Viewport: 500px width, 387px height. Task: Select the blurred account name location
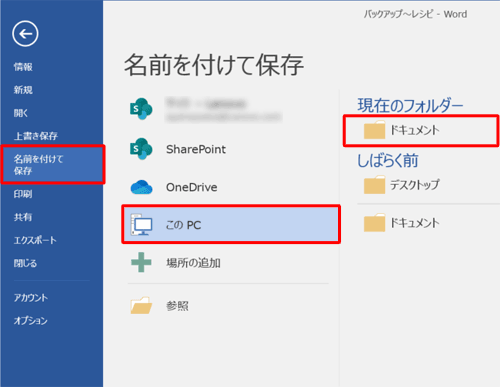click(x=224, y=109)
